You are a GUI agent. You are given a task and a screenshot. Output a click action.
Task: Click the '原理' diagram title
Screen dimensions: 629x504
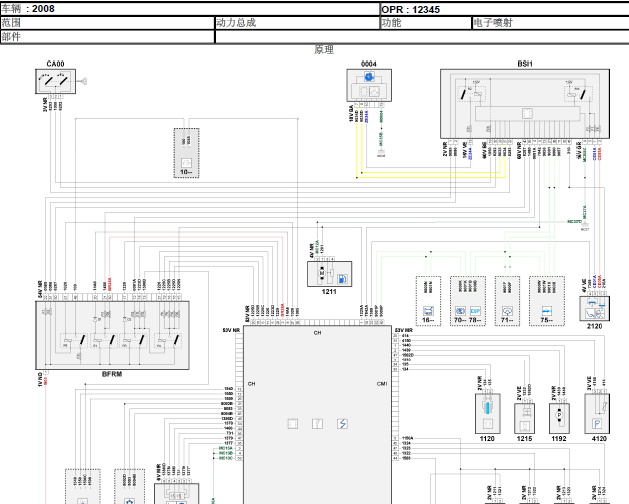pos(324,49)
